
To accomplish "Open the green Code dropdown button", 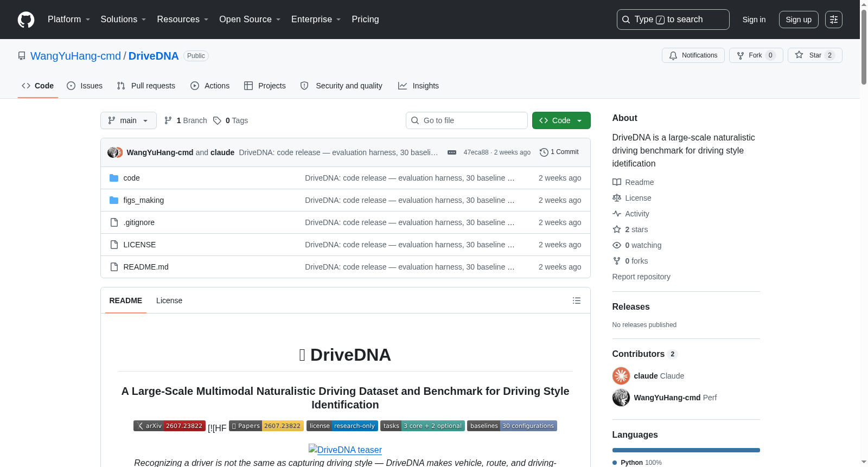I will click(x=561, y=120).
